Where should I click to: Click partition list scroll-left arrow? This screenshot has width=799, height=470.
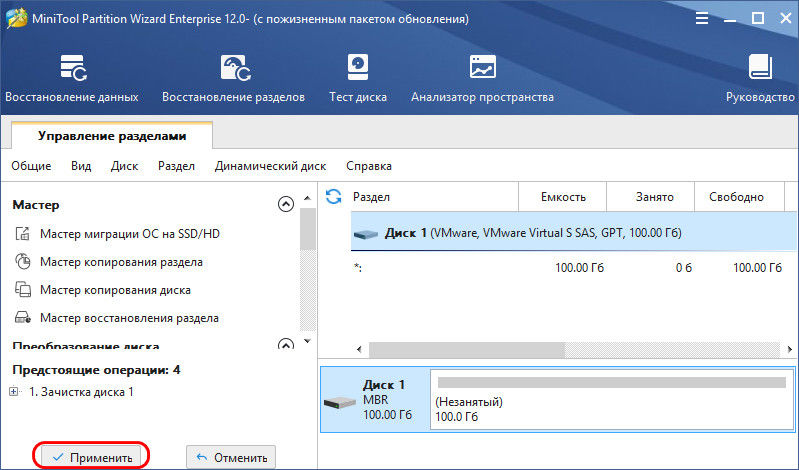click(x=359, y=349)
